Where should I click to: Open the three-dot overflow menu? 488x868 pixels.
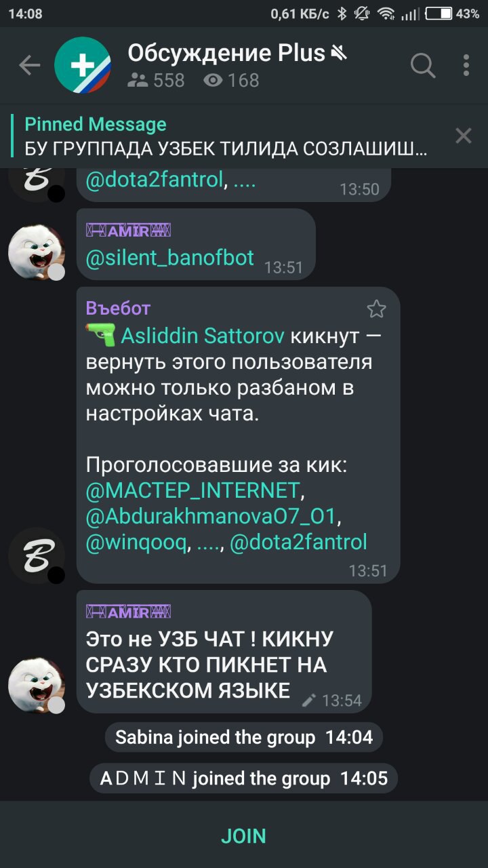pyautogui.click(x=466, y=66)
